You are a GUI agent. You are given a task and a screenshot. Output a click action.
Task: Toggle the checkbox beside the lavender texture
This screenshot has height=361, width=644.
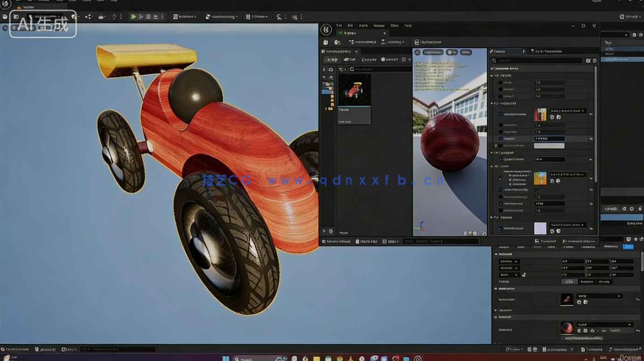(x=501, y=228)
